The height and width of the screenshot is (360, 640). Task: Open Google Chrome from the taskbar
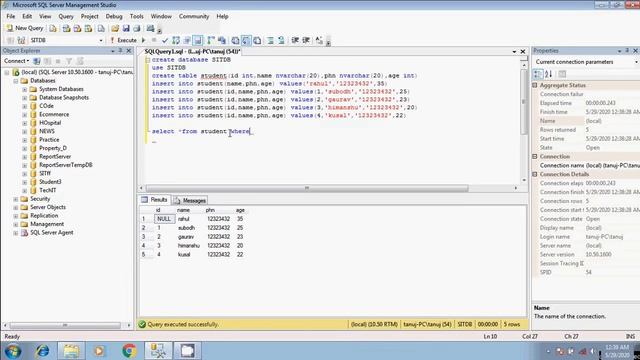[129, 351]
